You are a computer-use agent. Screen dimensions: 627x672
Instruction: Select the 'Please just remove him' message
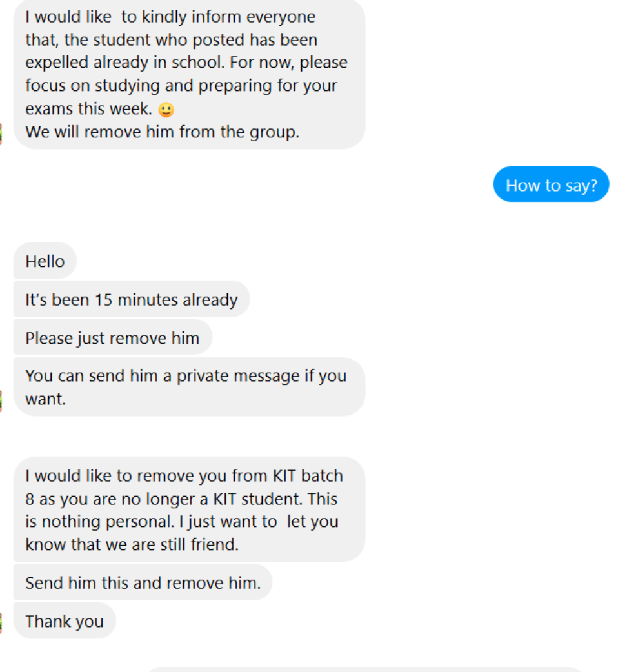pyautogui.click(x=113, y=337)
